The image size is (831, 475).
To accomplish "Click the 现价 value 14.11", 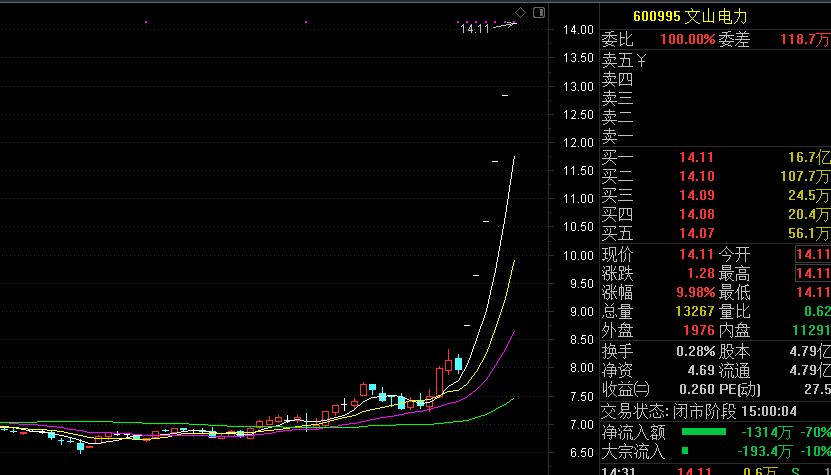I will pos(697,254).
